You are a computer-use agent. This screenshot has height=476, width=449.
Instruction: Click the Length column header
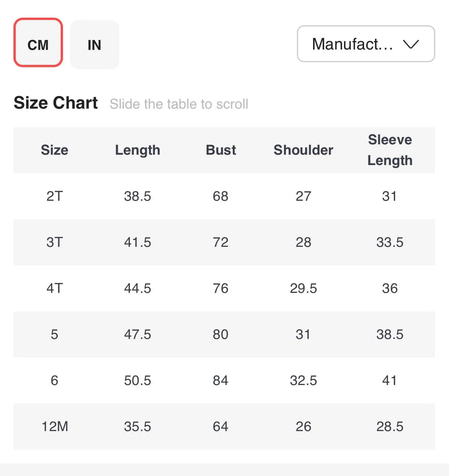(138, 150)
